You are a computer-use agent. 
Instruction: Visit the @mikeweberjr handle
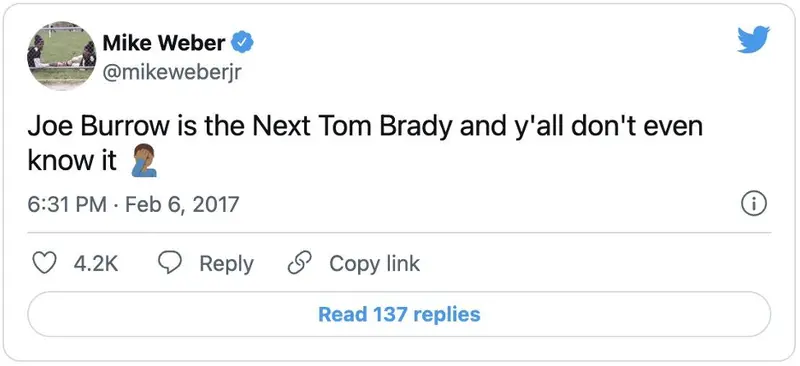(x=172, y=72)
